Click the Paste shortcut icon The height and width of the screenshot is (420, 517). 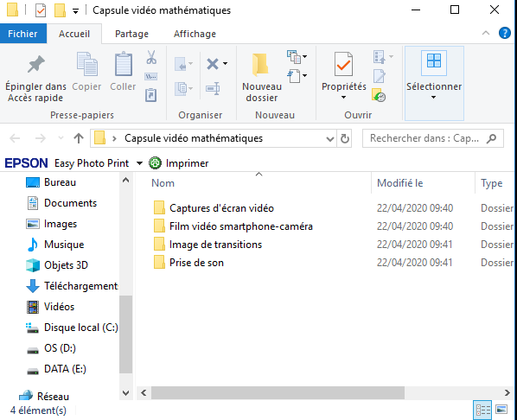click(x=150, y=95)
